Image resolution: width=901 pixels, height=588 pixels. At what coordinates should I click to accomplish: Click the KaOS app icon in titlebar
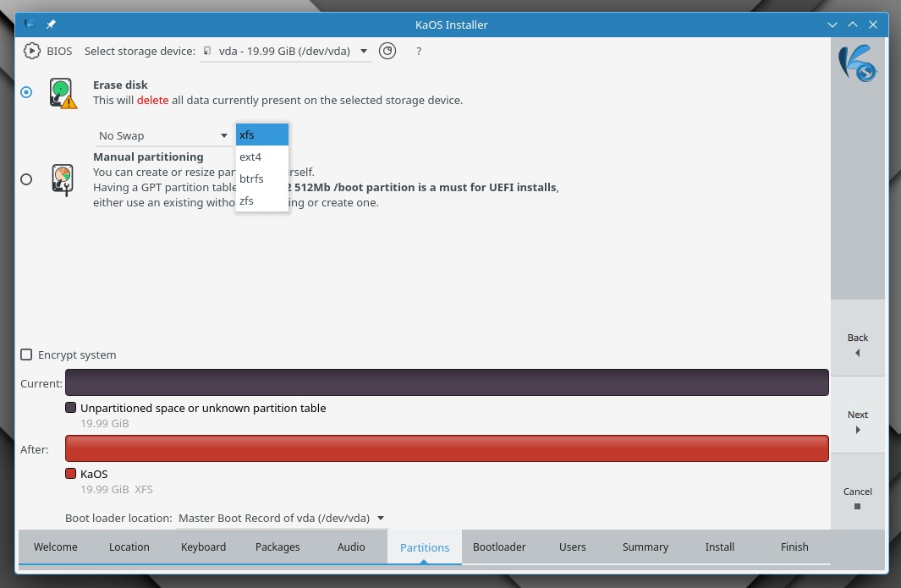[30, 25]
